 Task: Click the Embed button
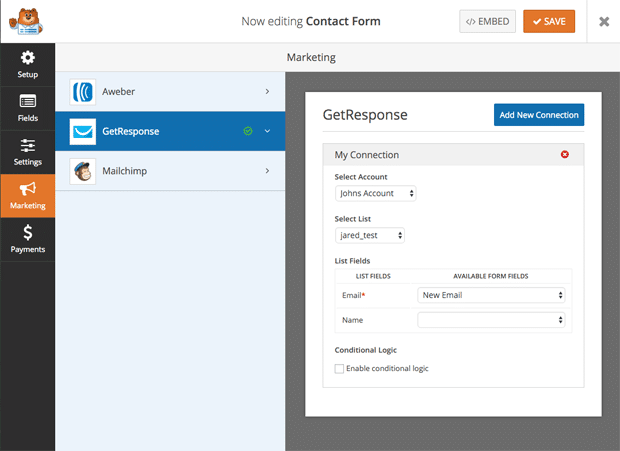487,21
